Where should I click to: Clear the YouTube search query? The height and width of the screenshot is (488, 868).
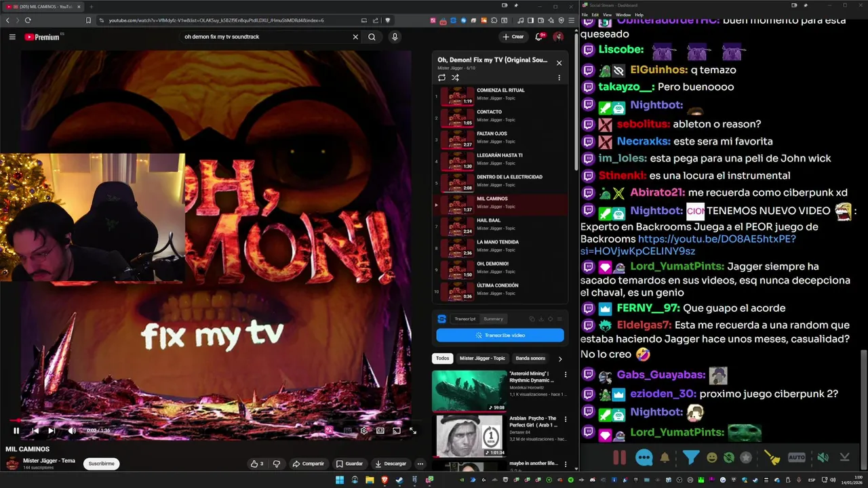tap(355, 37)
